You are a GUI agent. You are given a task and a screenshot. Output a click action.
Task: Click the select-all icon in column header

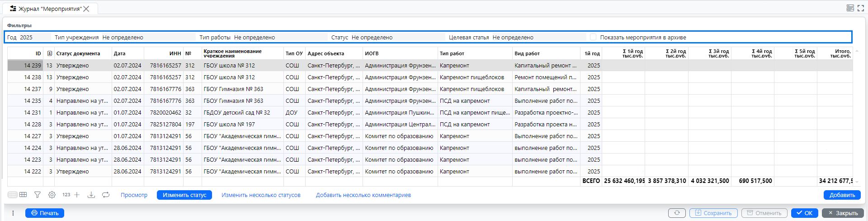[x=49, y=53]
